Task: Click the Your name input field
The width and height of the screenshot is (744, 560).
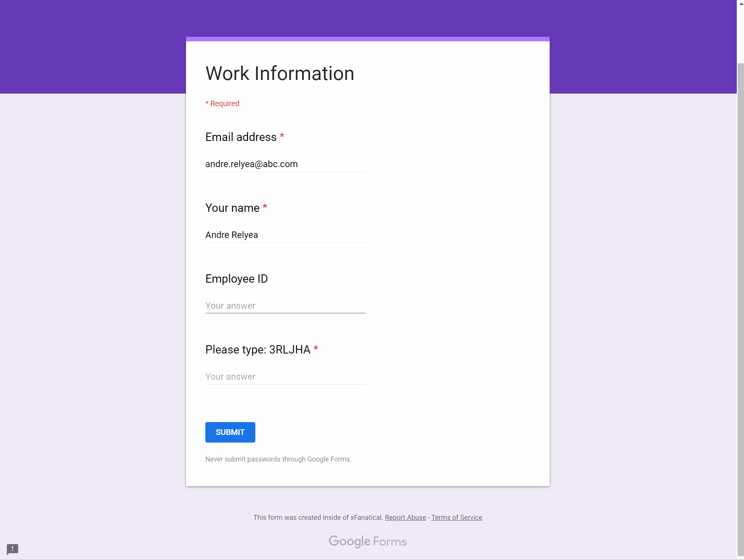Action: coord(284,235)
